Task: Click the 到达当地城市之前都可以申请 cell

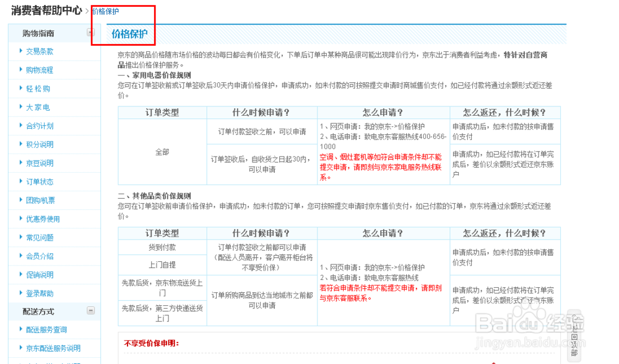Action: (x=262, y=300)
